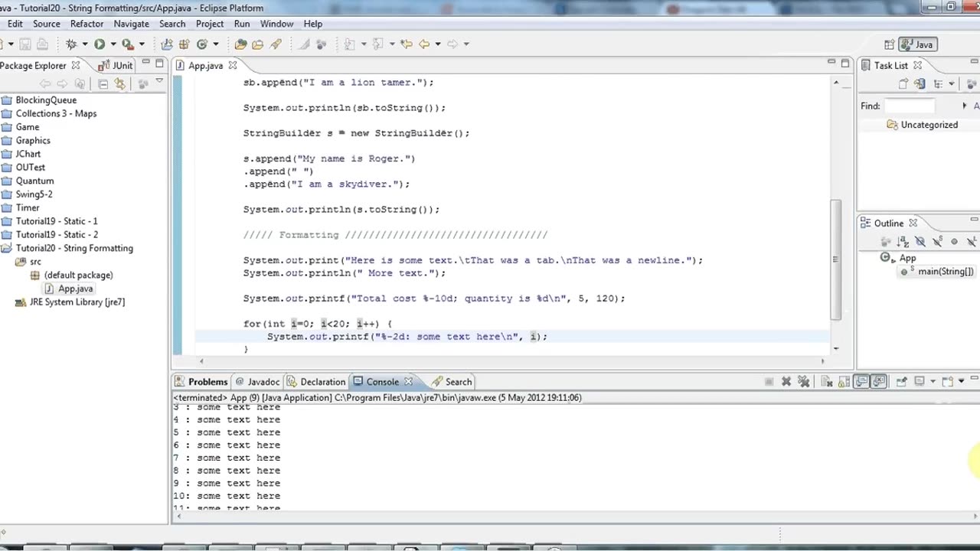
Task: Toggle Link with Editor in Package Explorer
Action: pyautogui.click(x=120, y=83)
